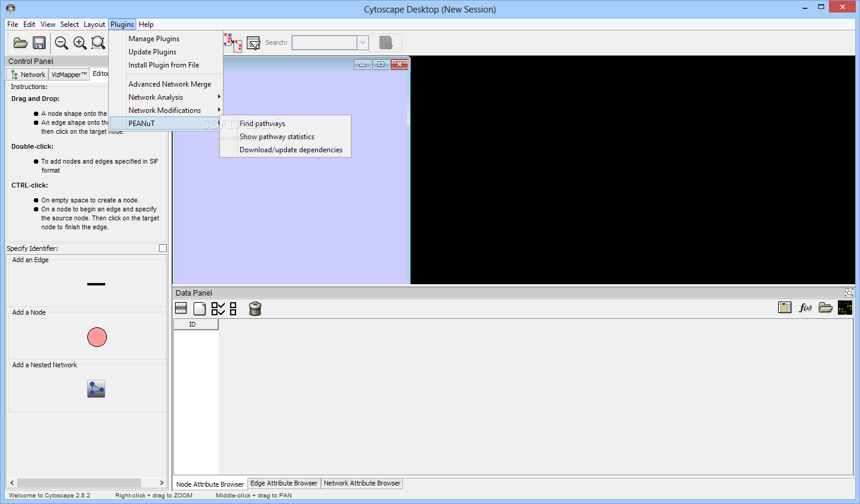
Task: Toggle the Specify Identifier checkbox
Action: [x=163, y=248]
